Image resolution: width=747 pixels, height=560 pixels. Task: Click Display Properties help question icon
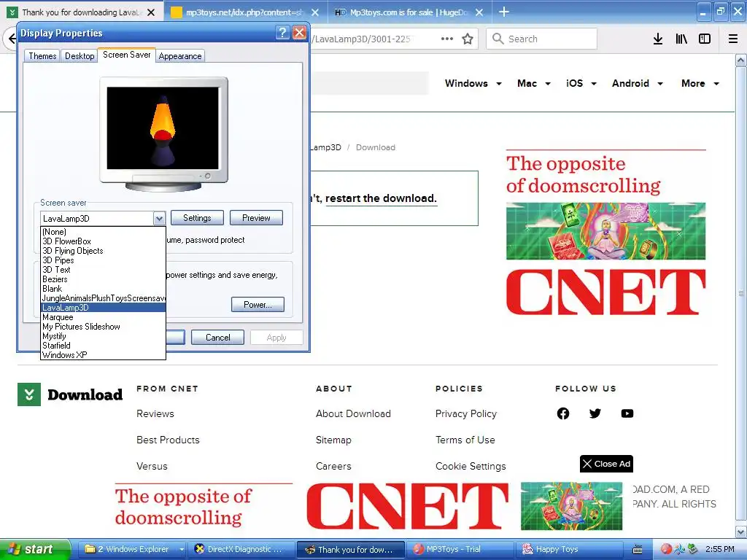click(x=282, y=32)
